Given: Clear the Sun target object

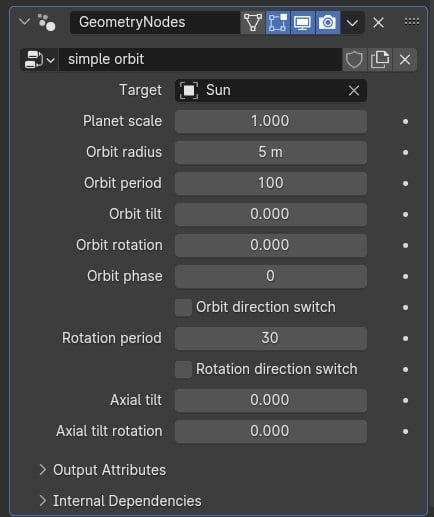Looking at the screenshot, I should point(354,90).
